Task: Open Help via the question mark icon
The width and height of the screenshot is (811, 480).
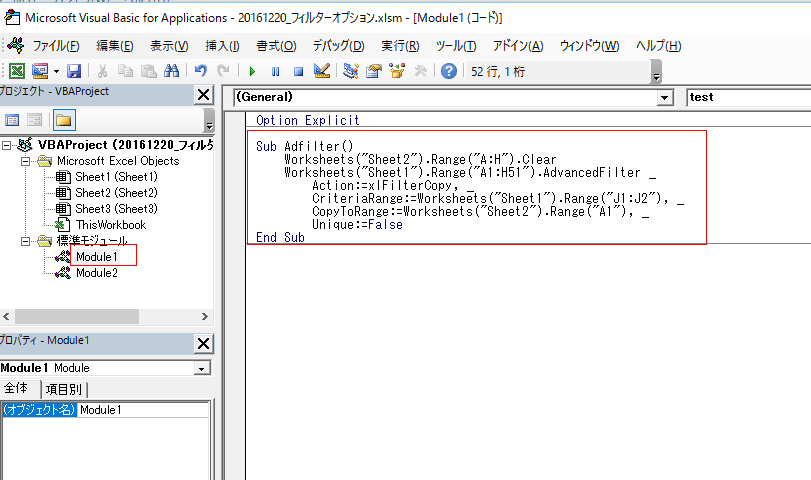Action: 449,71
